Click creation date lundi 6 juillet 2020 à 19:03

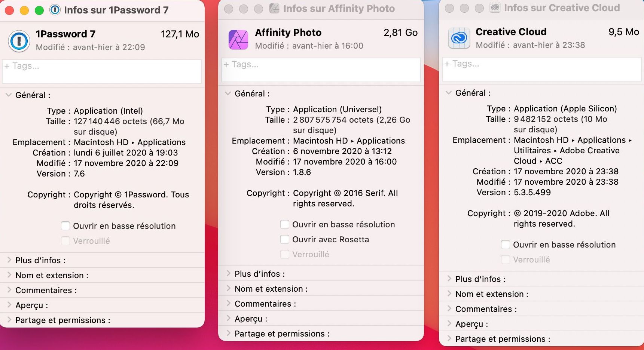(x=126, y=153)
